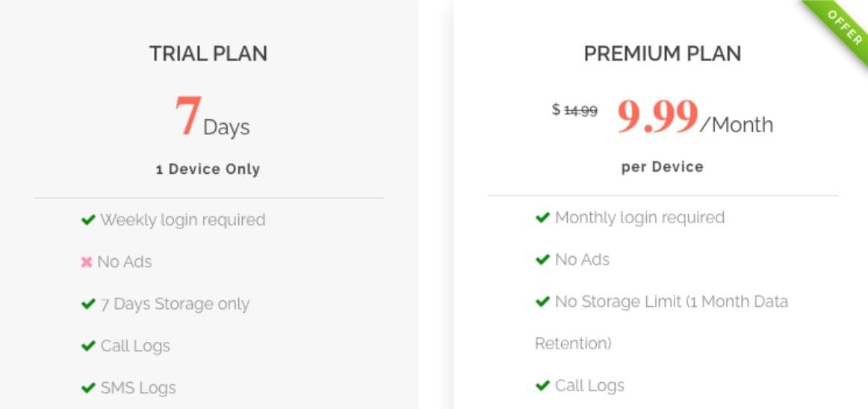The image size is (868, 409).
Task: Click the struck-through 14.99 original price
Action: click(x=580, y=110)
